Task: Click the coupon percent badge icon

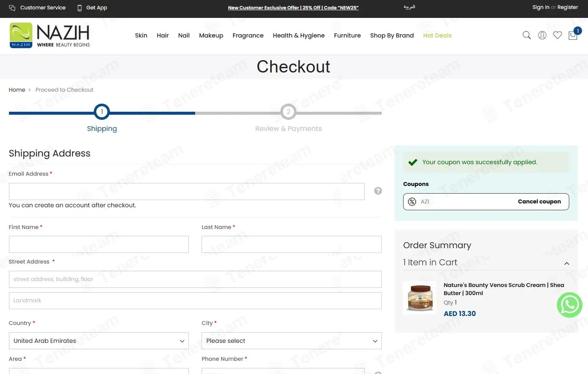Action: pos(412,202)
